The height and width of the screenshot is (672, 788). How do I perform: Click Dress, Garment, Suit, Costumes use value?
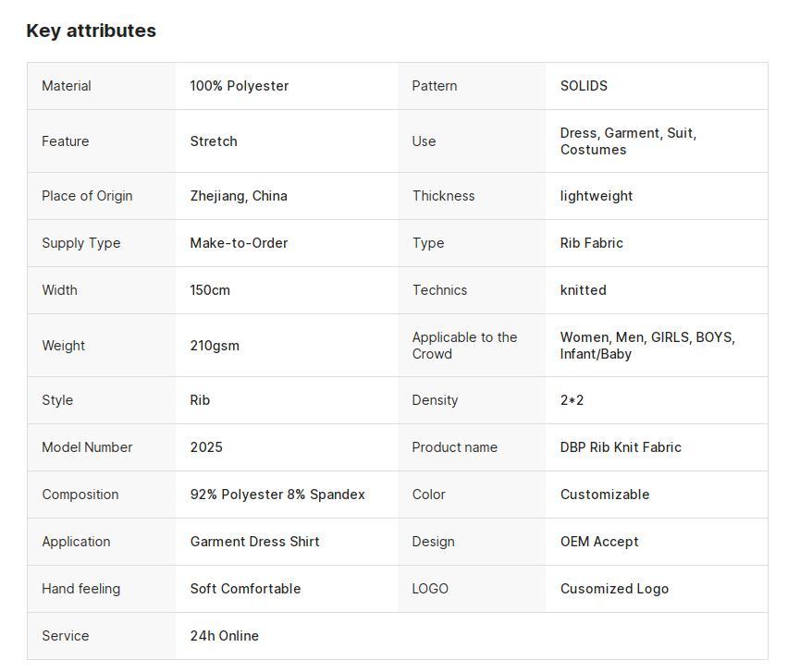pos(628,141)
